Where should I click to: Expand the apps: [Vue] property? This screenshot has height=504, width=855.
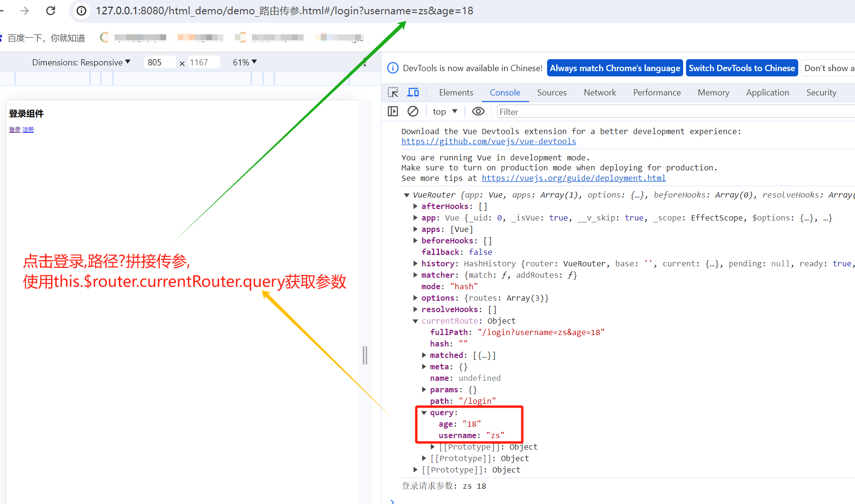[x=415, y=229]
